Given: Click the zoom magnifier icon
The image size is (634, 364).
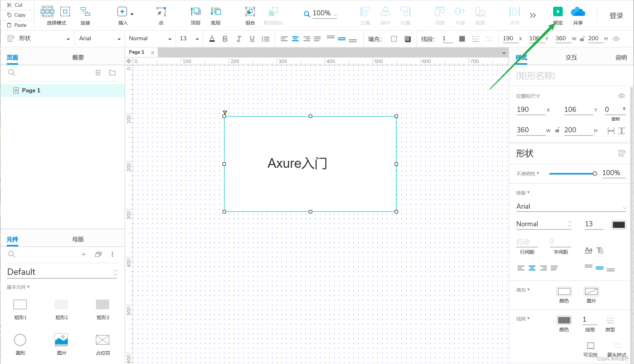Looking at the screenshot, I should 307,14.
